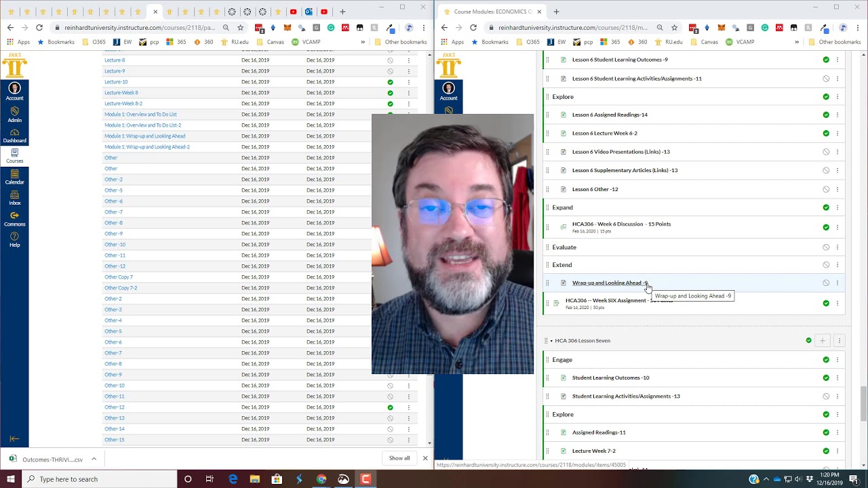Image resolution: width=868 pixels, height=488 pixels.
Task: Open Calendar in left Canvas sidebar
Action: coord(14,177)
